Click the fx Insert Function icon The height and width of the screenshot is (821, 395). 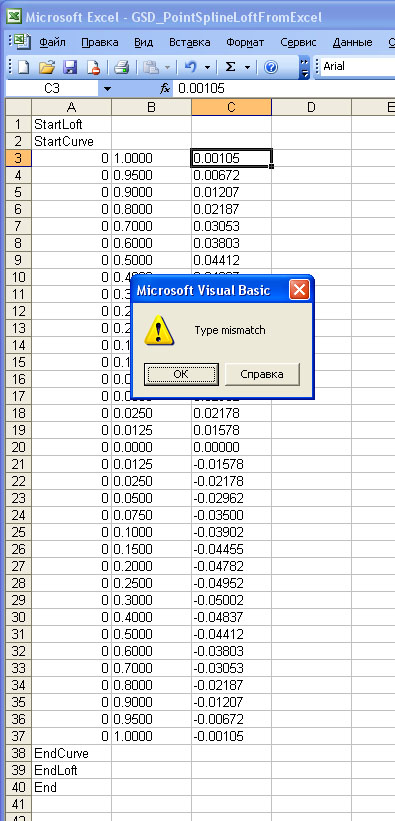[x=166, y=88]
